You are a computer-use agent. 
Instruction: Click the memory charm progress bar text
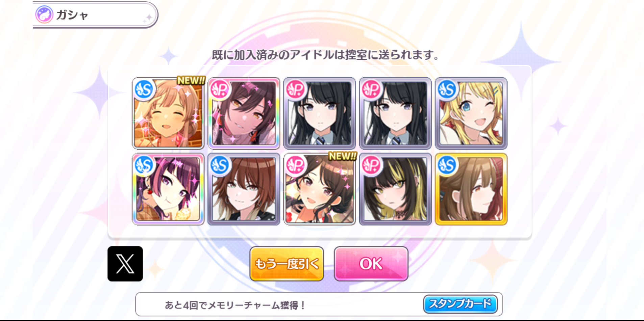tap(236, 305)
